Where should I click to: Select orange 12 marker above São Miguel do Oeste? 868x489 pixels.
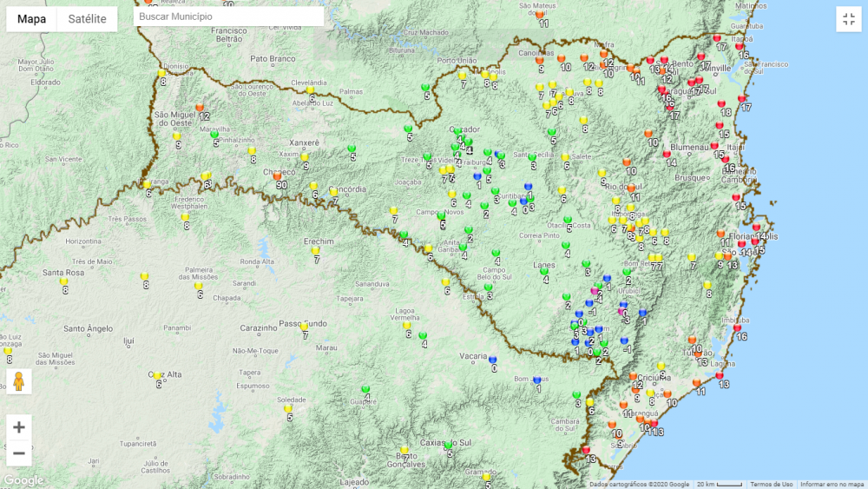(200, 107)
